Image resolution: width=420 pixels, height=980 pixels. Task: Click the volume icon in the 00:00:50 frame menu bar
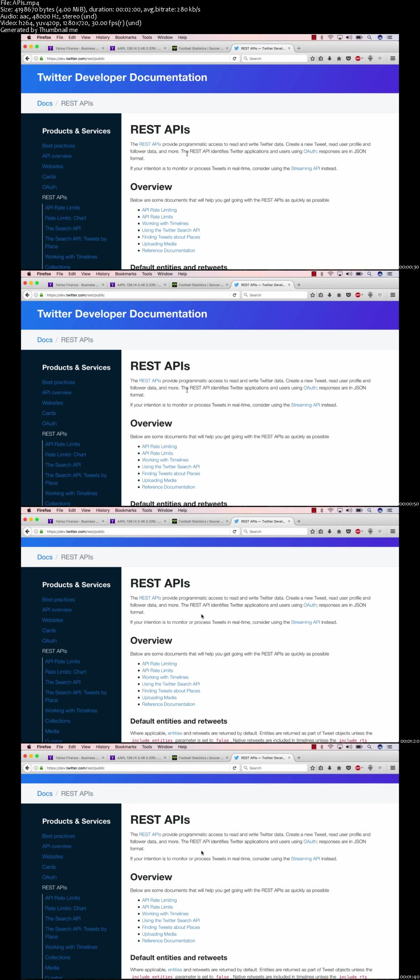coord(349,274)
